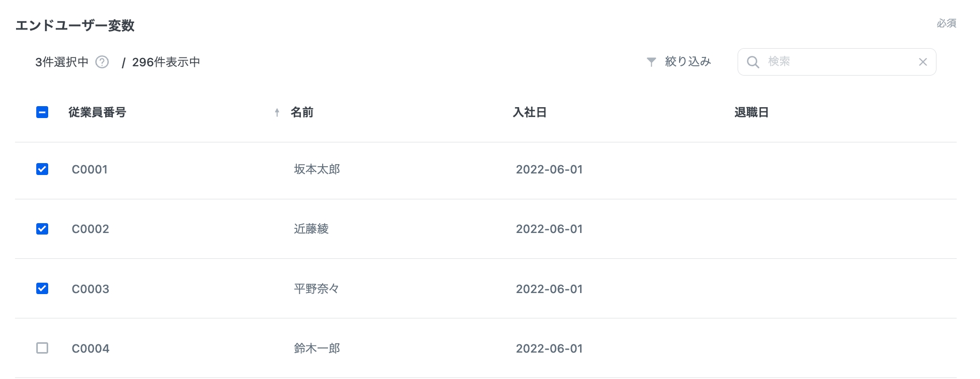Toggle the select-all header checkbox

42,112
